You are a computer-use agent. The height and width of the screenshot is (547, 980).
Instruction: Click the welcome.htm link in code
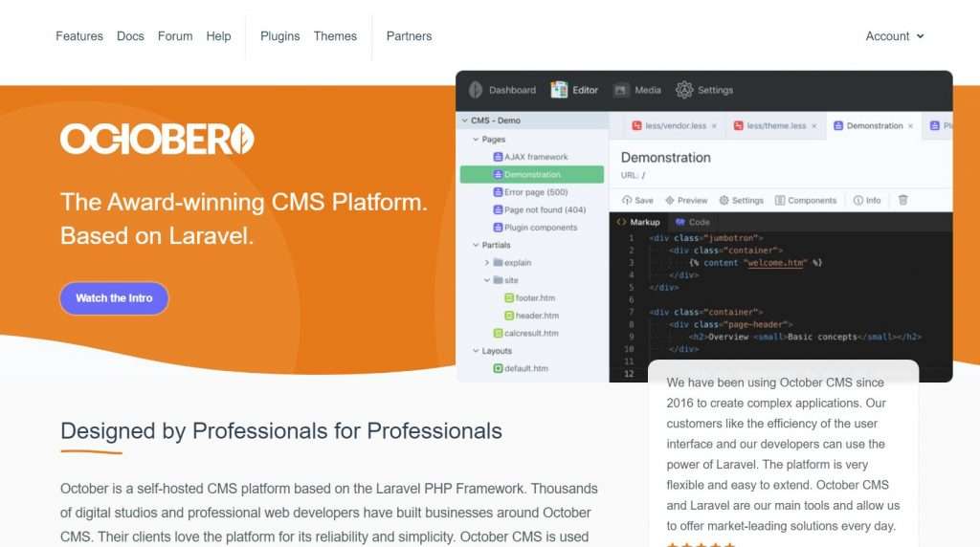[x=775, y=263]
